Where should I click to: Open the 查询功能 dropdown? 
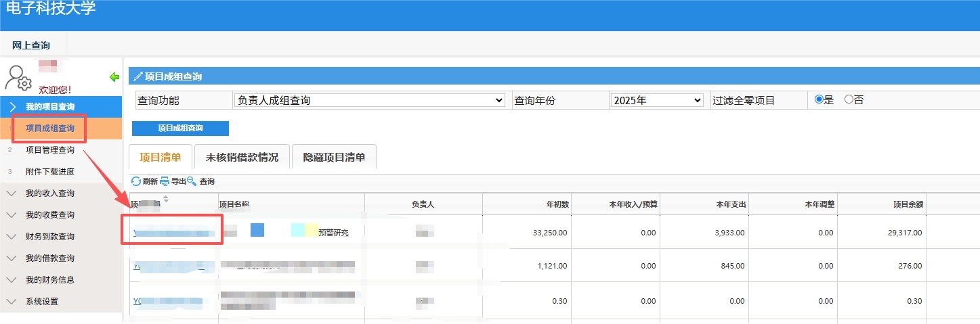point(369,100)
